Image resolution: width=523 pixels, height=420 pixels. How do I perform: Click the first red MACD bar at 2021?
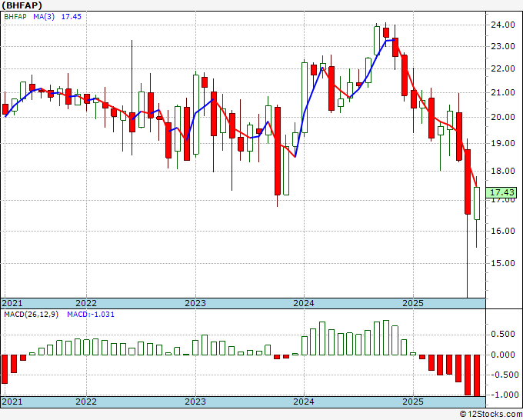5,369
